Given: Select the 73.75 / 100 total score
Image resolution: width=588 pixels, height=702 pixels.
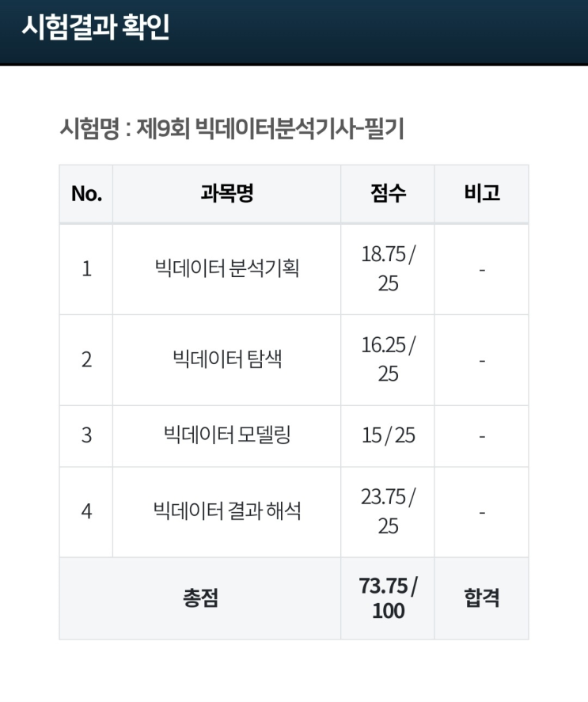Looking at the screenshot, I should coord(388,598).
